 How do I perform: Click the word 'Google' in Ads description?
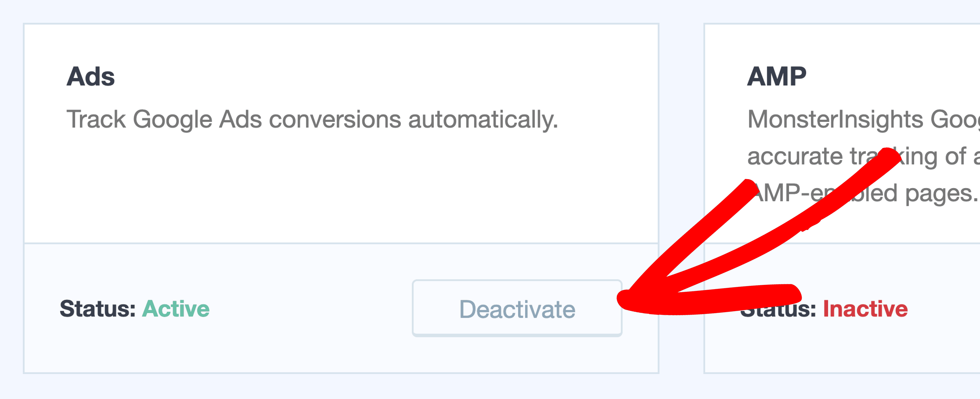pyautogui.click(x=172, y=119)
